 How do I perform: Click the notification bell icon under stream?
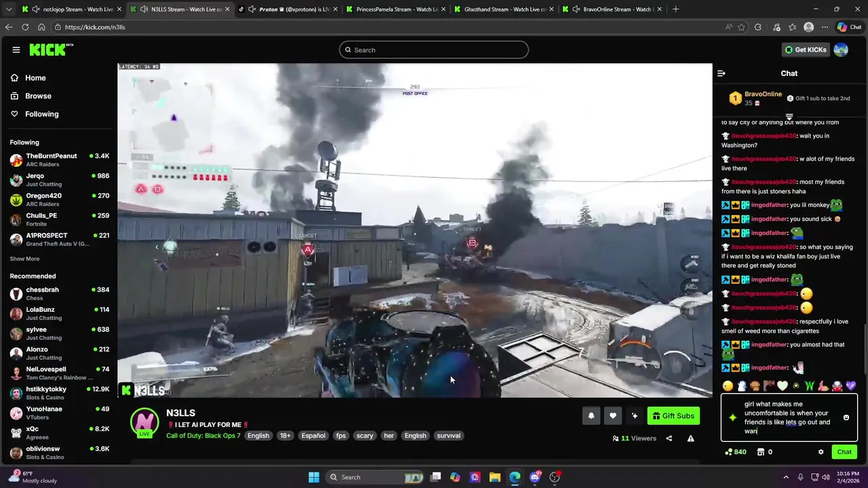point(591,416)
